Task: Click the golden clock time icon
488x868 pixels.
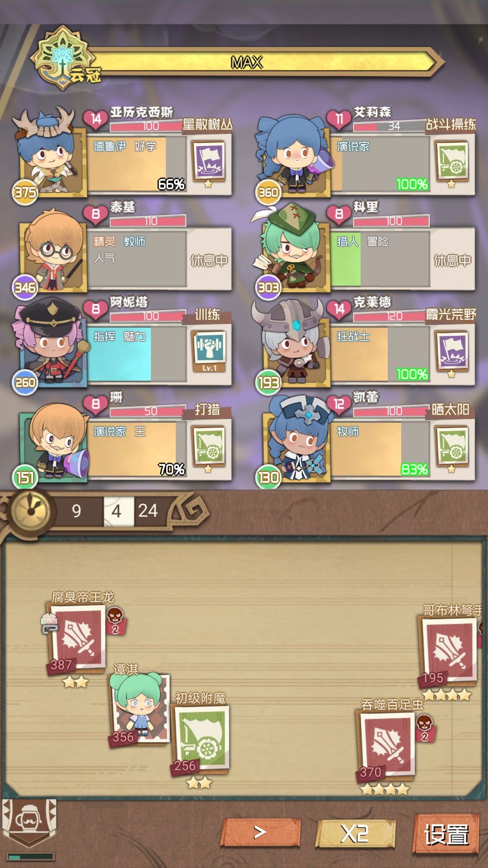Action: pyautogui.click(x=30, y=511)
